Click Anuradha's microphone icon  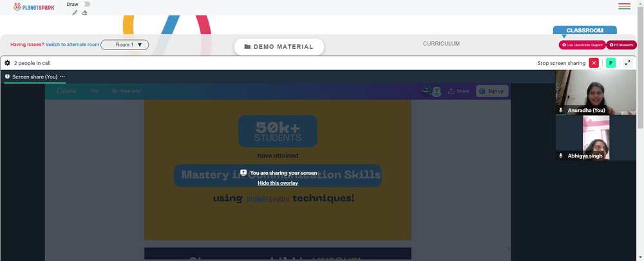click(x=561, y=110)
